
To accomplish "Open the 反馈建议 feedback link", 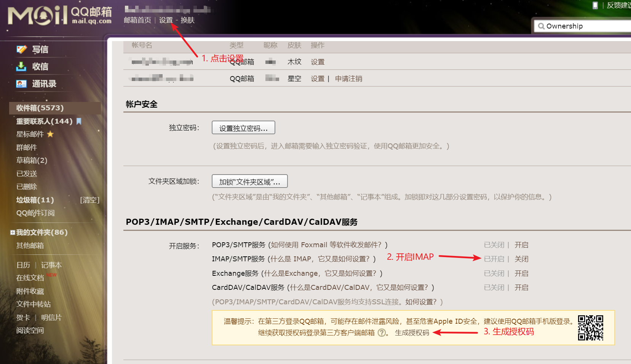I will point(619,5).
